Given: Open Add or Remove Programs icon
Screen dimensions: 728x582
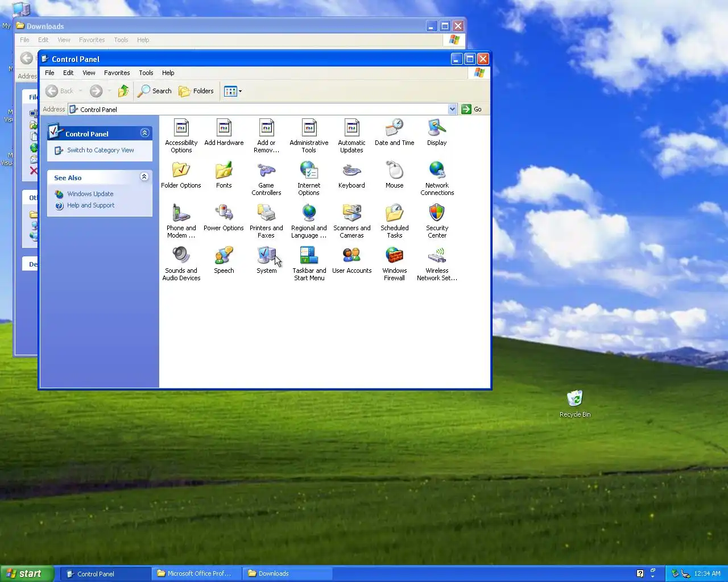Looking at the screenshot, I should click(266, 135).
